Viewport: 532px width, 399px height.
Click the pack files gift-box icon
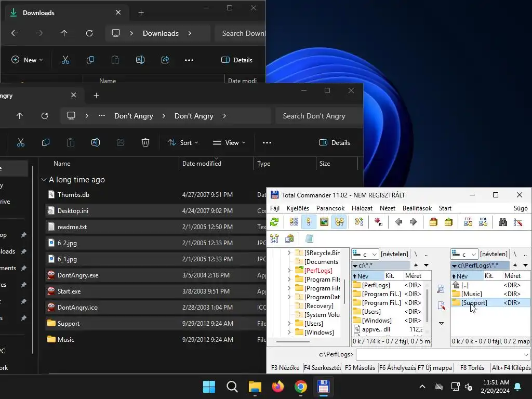(433, 222)
